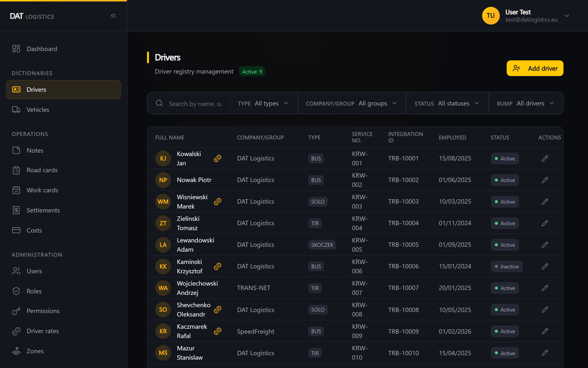Edit the Mazur Stanislaw row
The image size is (588, 368).
click(545, 353)
